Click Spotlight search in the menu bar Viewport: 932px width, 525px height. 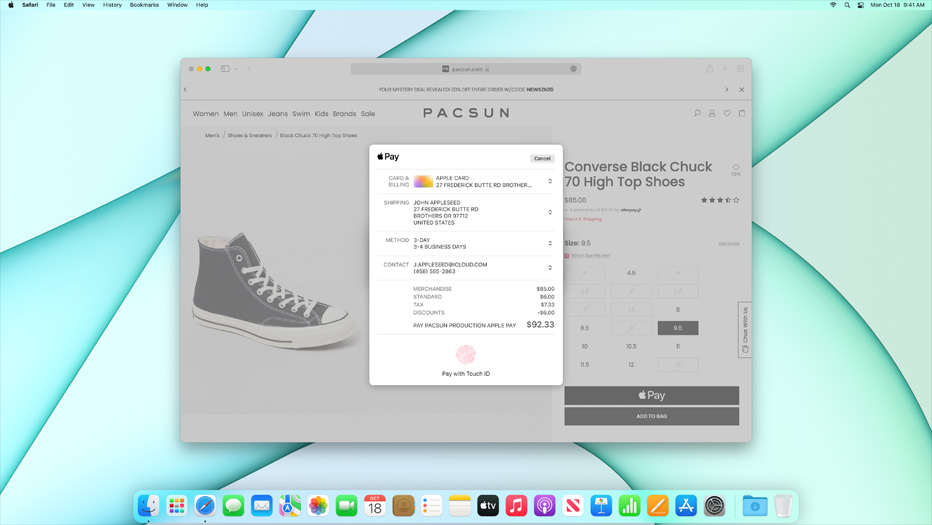(847, 5)
